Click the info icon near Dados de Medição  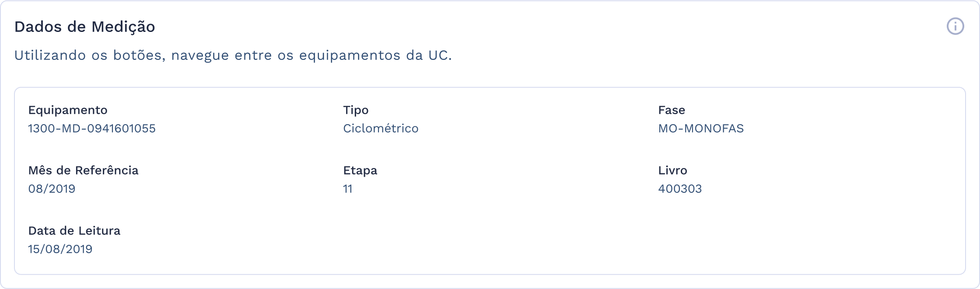pos(955,27)
